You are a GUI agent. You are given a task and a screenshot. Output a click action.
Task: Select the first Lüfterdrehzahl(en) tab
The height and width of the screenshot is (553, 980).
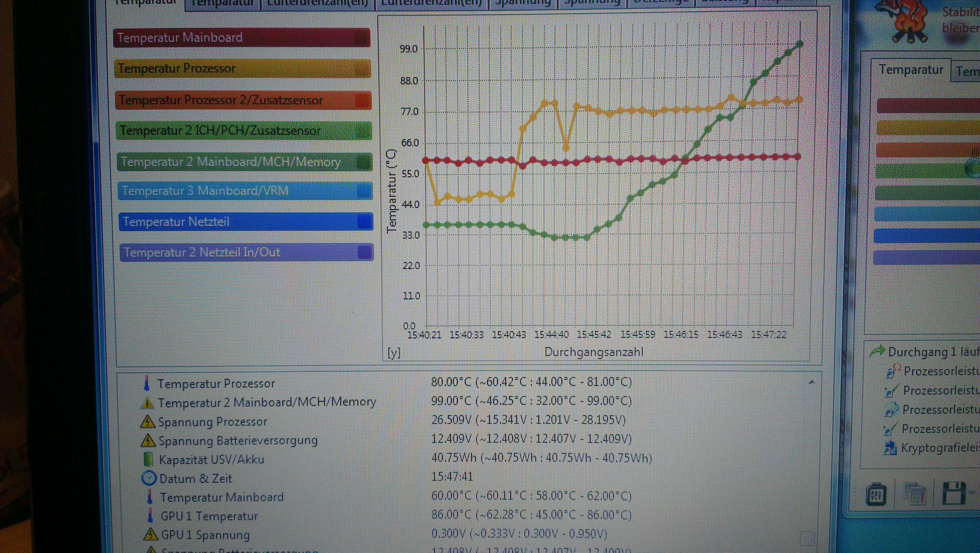click(317, 4)
